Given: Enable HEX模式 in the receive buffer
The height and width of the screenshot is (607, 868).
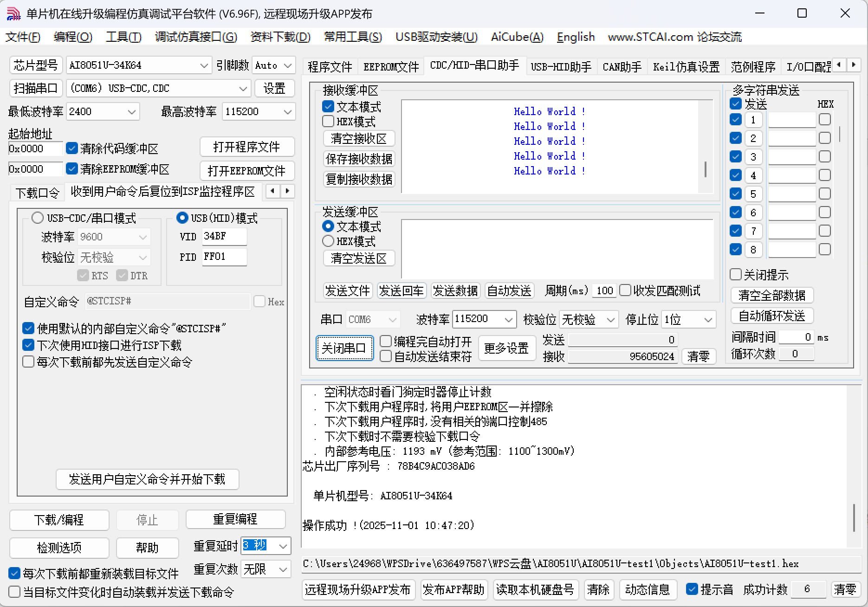Looking at the screenshot, I should tap(328, 121).
